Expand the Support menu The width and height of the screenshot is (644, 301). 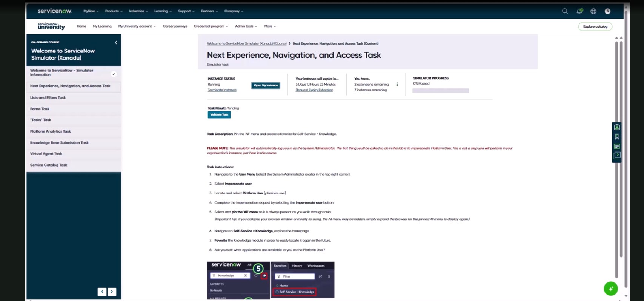point(186,11)
